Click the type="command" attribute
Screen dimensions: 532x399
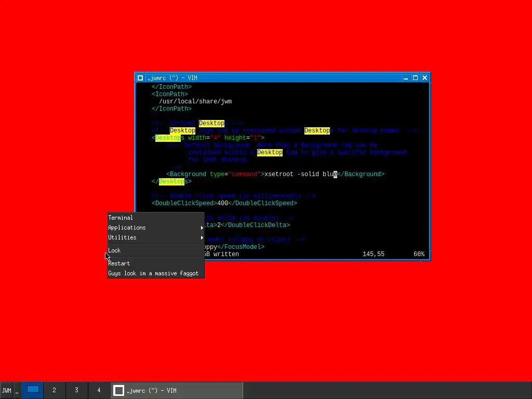235,174
